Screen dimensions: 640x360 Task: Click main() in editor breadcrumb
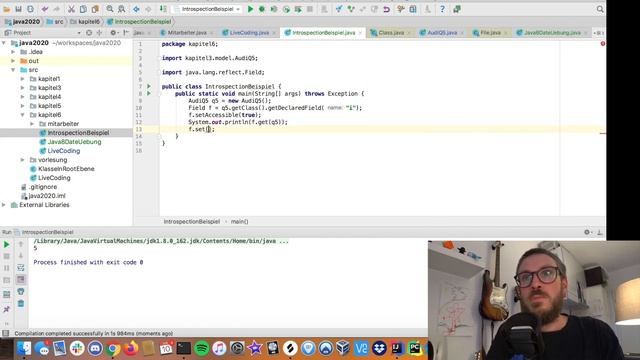(240, 222)
